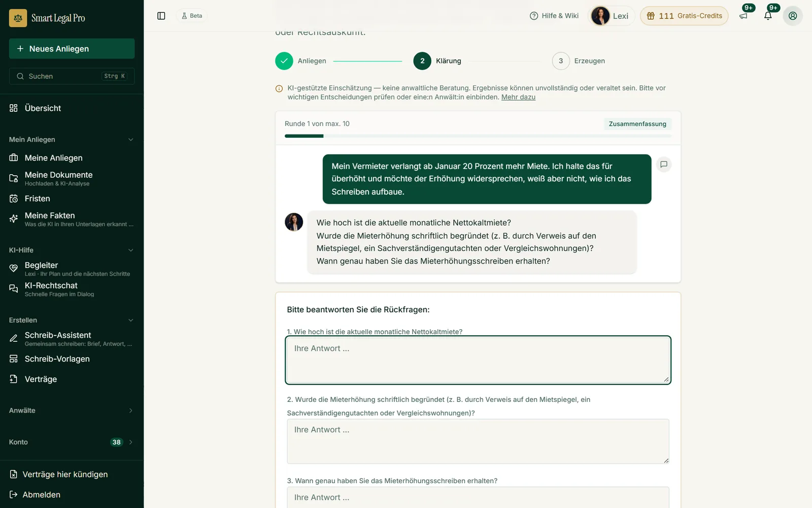Click the Suchen search field
Image resolution: width=812 pixels, height=508 pixels.
click(72, 76)
